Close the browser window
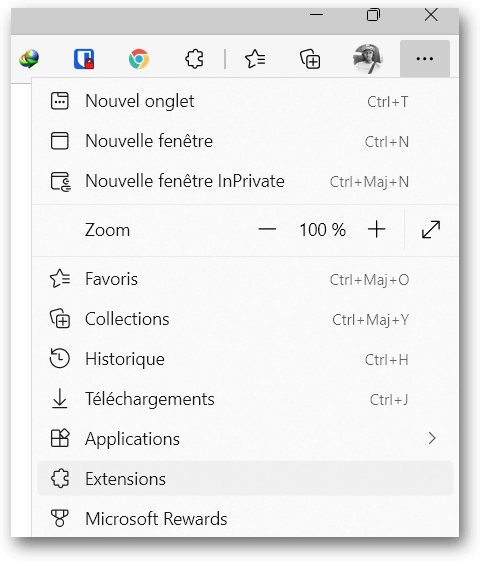Screen dimensions: 480x561 click(x=431, y=15)
